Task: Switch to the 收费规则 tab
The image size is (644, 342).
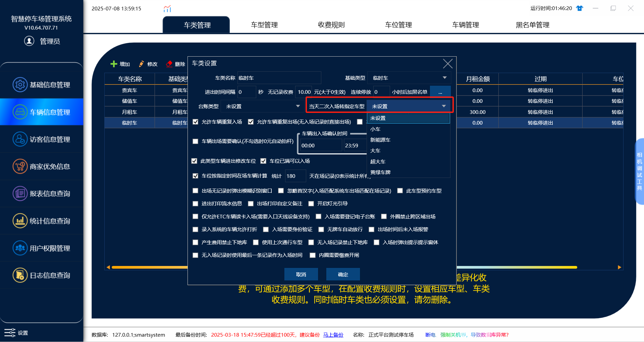Action: [331, 25]
